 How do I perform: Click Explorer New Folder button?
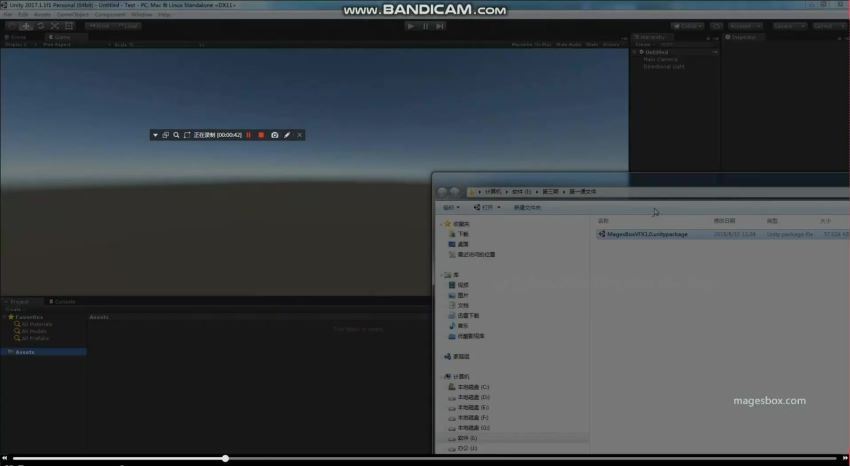pos(527,208)
